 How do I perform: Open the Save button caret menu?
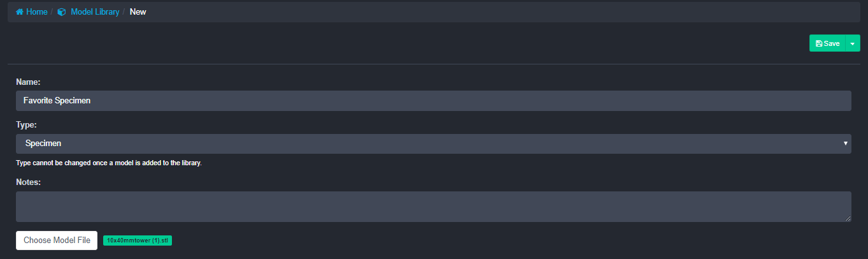pyautogui.click(x=852, y=43)
